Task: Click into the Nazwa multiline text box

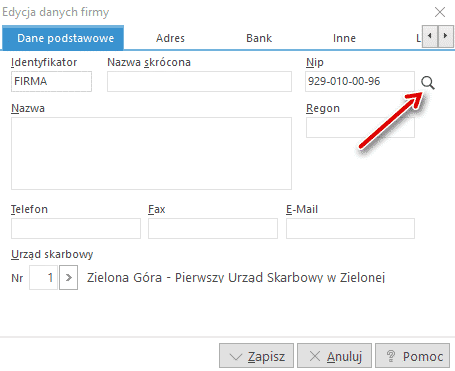Action: tap(151, 153)
